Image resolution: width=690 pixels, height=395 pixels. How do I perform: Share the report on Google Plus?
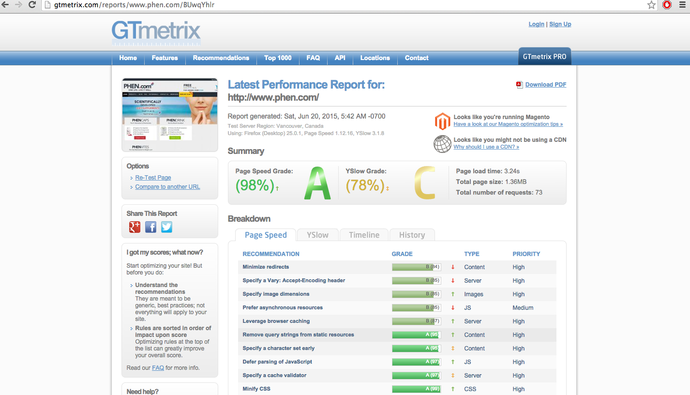point(135,227)
